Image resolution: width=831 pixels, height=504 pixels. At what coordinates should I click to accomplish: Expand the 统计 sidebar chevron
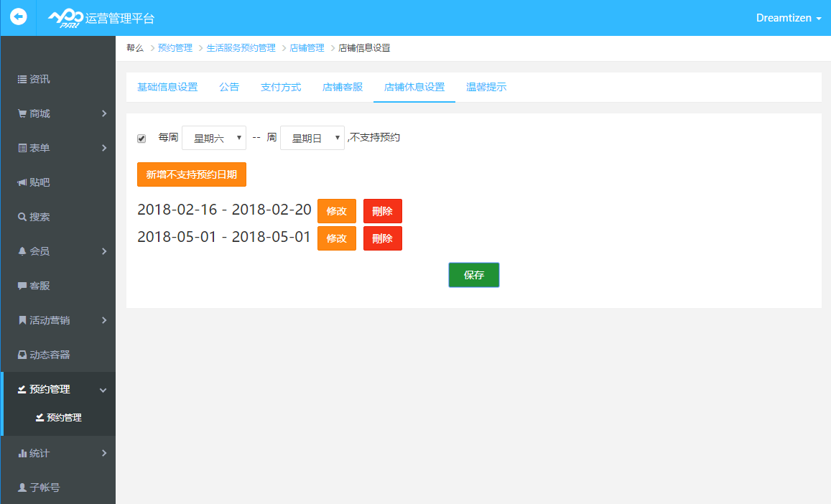pos(104,453)
